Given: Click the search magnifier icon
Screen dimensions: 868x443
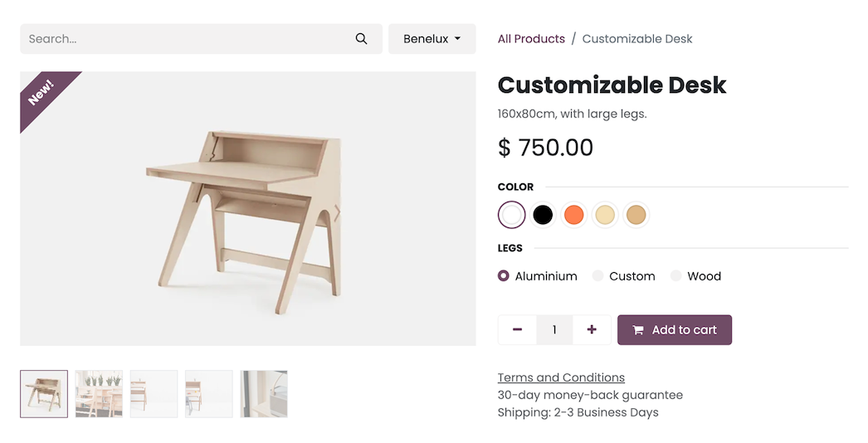Looking at the screenshot, I should (361, 39).
